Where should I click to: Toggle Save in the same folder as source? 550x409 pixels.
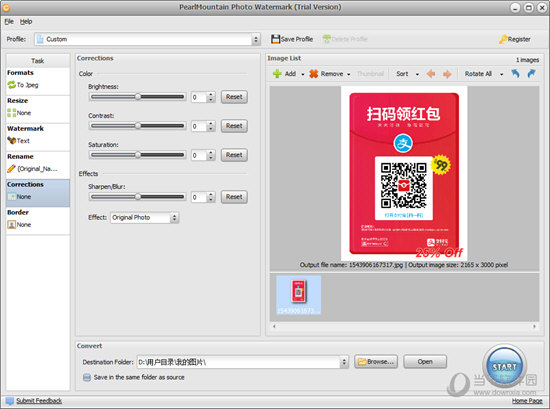point(87,377)
